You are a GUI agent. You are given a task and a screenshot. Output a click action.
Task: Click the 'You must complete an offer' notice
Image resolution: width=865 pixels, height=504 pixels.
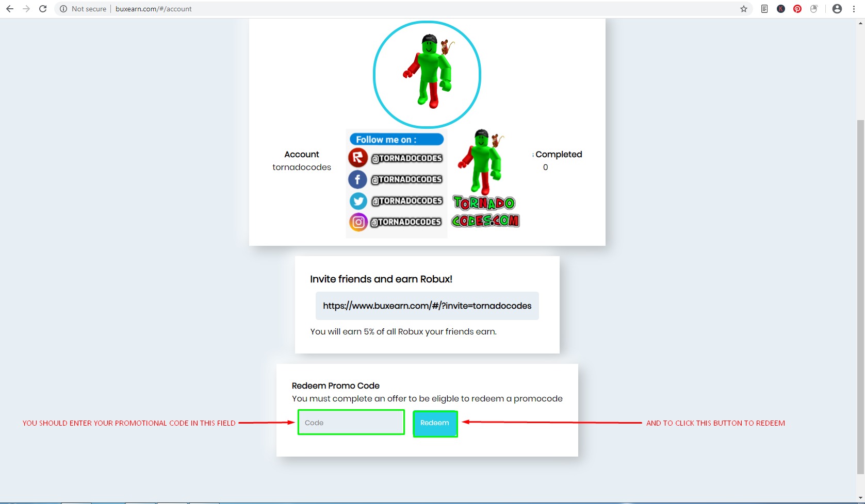point(427,398)
